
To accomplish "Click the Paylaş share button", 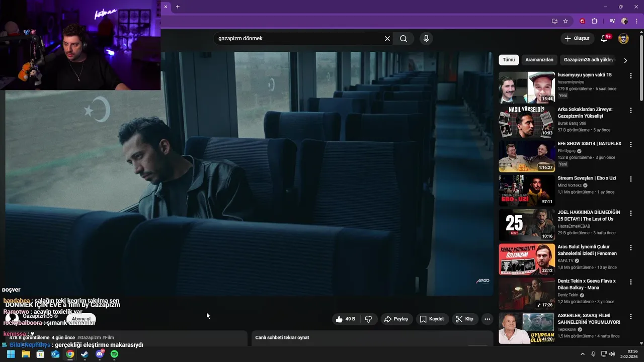I will pos(395,319).
